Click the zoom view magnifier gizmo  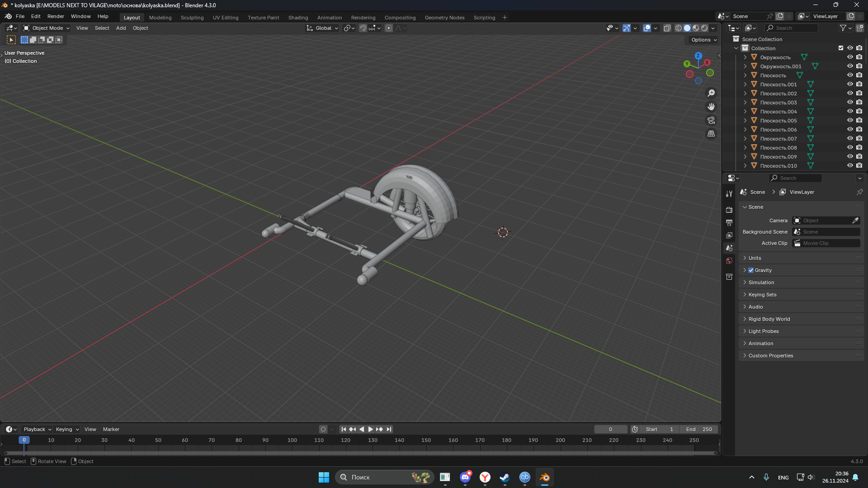click(x=711, y=93)
